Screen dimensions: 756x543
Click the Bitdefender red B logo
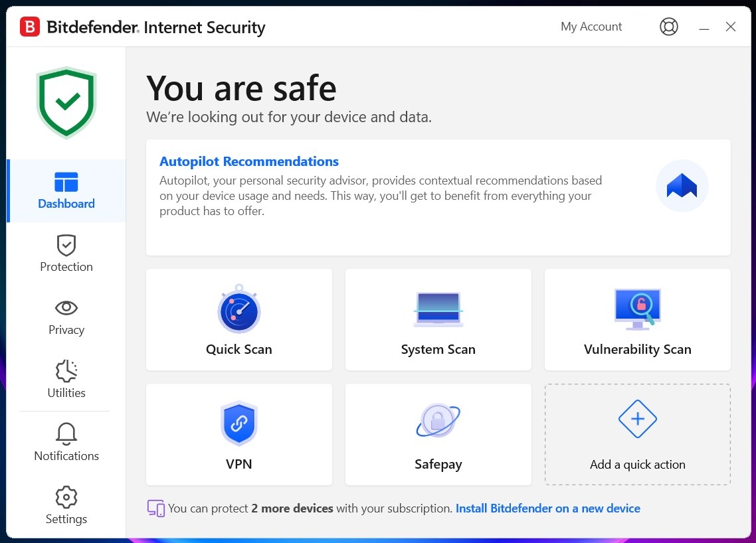(x=29, y=27)
